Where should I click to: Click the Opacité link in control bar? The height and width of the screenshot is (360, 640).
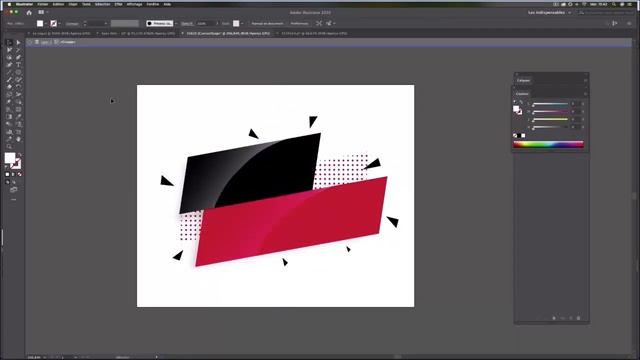[187, 24]
